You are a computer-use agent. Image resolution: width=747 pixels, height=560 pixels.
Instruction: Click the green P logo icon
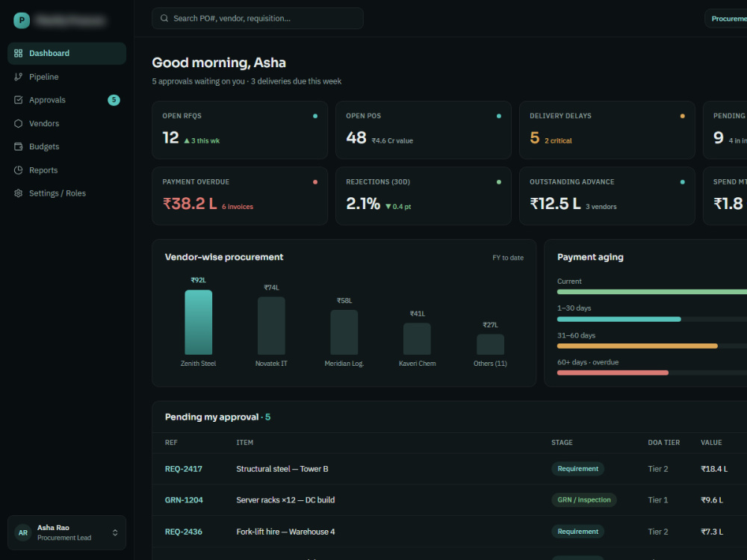[x=22, y=20]
